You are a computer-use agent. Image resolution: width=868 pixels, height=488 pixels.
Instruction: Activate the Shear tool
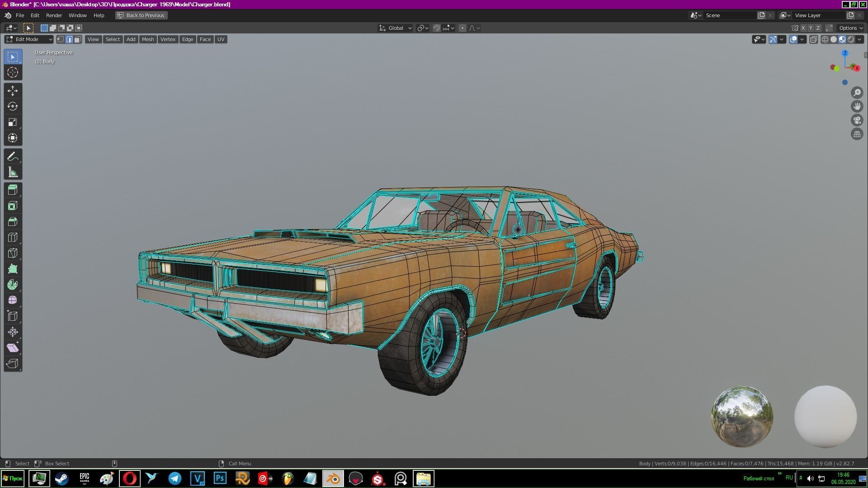click(x=13, y=348)
